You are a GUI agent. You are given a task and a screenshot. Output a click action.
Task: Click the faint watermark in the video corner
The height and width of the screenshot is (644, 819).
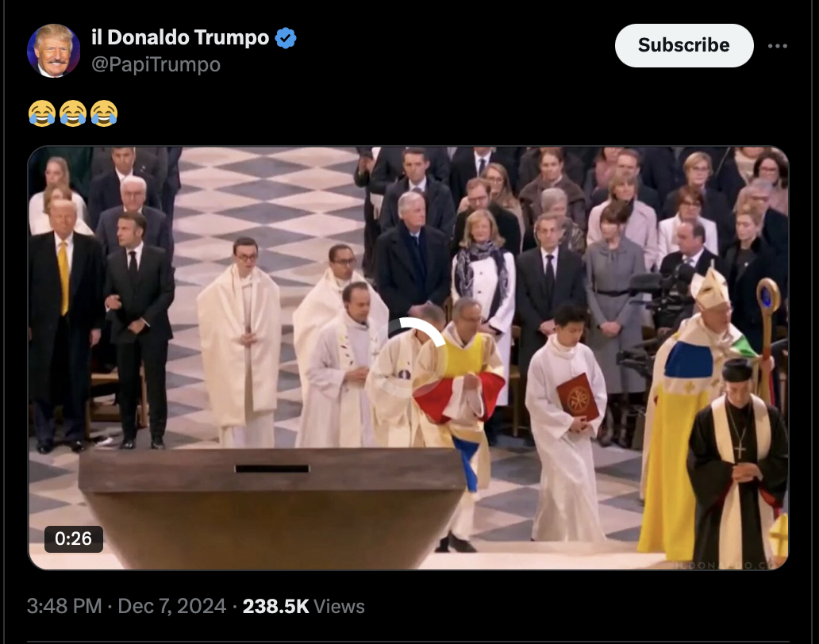(727, 565)
